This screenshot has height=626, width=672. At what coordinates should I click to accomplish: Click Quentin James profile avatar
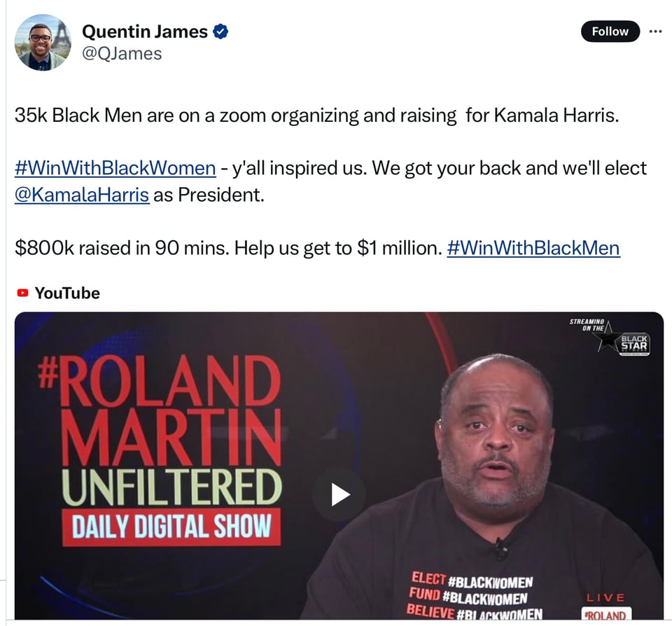coord(43,43)
